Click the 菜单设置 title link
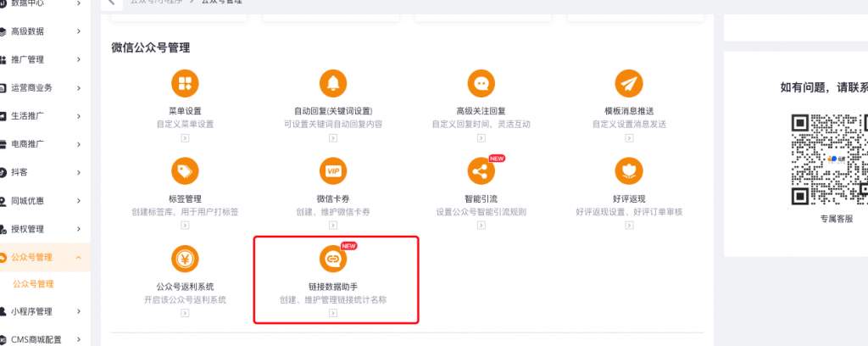The width and height of the screenshot is (868, 346). (185, 111)
